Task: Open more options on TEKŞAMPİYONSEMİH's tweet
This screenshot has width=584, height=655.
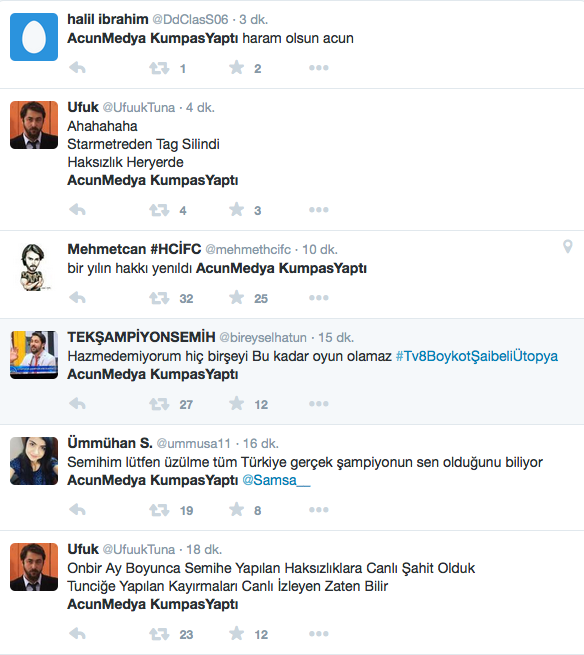Action: (x=319, y=404)
